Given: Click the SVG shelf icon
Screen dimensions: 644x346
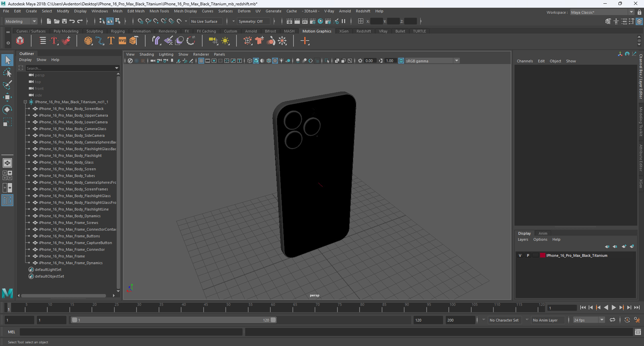Looking at the screenshot, I should tap(122, 41).
